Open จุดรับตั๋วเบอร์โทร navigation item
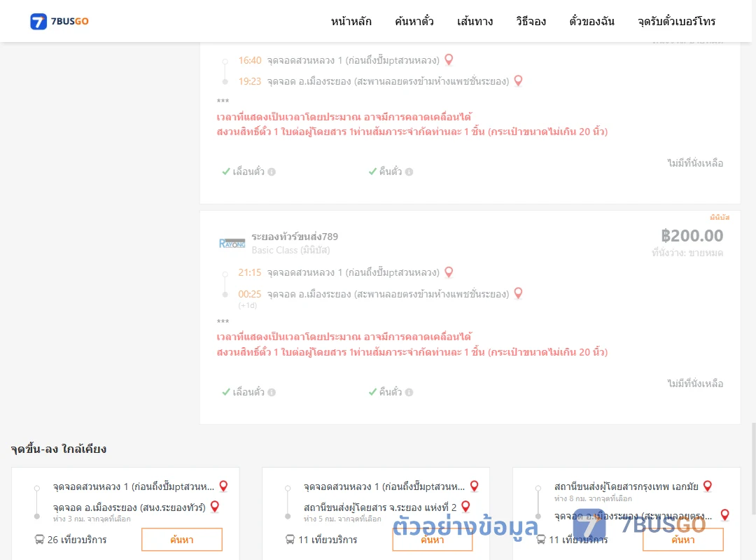This screenshot has width=756, height=560. (676, 21)
